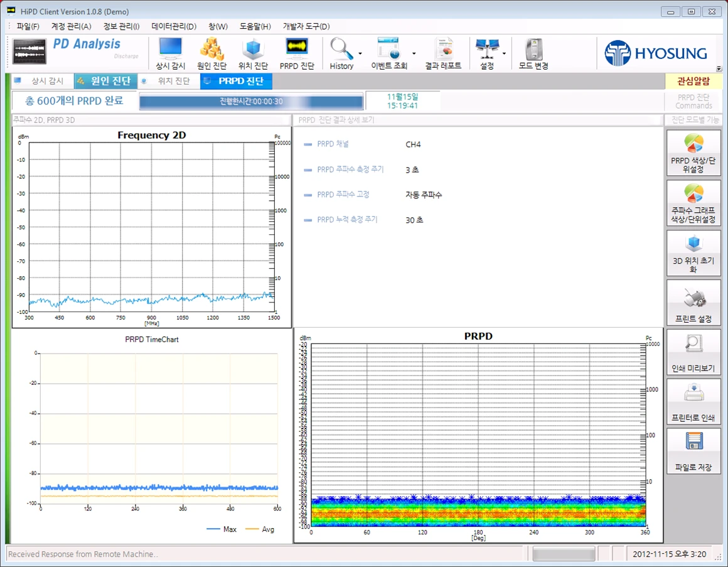This screenshot has width=728, height=567.
Task: Expand the 이벤트 조회 dropdown arrow
Action: tap(414, 53)
